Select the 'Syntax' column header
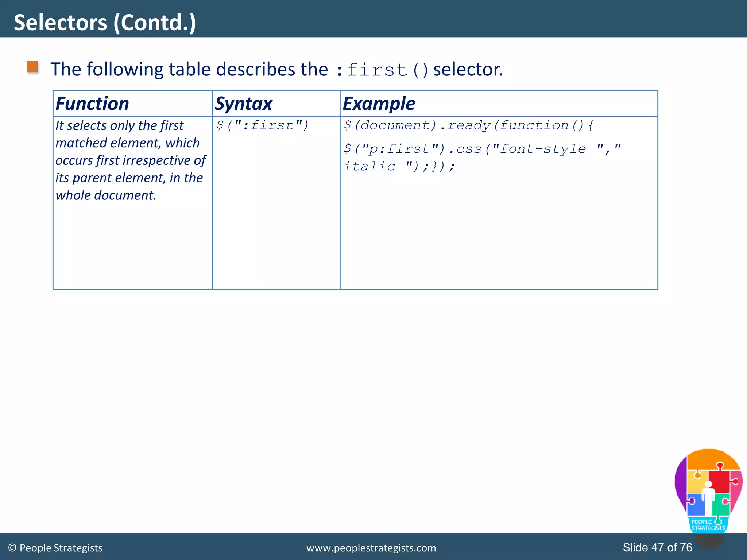Screen dimensions: 747x560 pyautogui.click(x=244, y=104)
